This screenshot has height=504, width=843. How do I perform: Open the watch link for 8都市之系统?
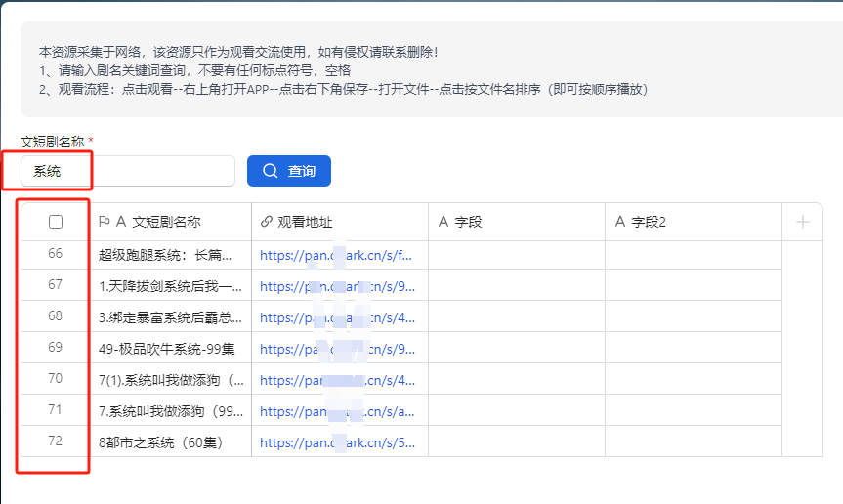click(336, 442)
